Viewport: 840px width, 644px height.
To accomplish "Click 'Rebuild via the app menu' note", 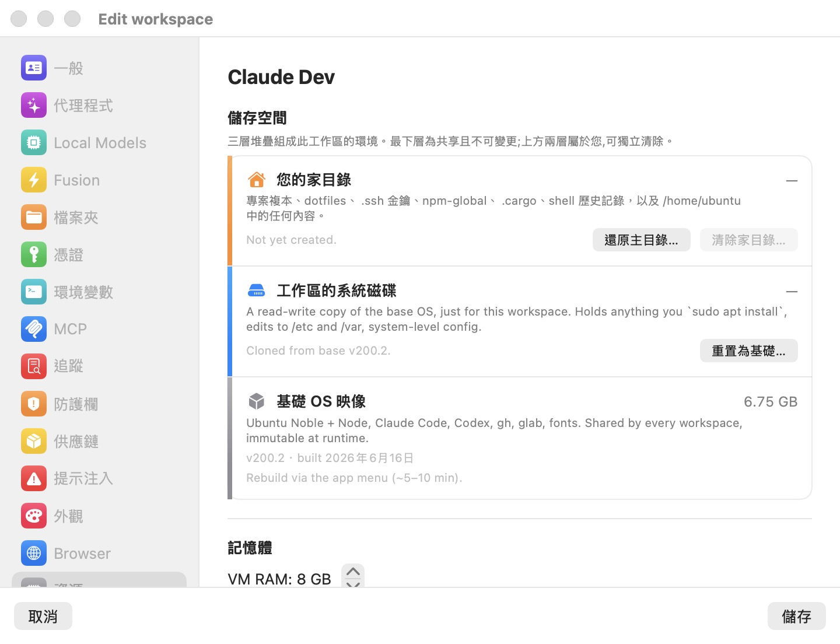I will (354, 478).
